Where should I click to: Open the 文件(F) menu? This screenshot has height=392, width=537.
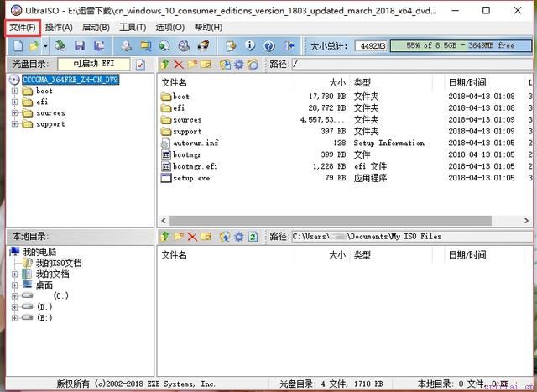[23, 28]
